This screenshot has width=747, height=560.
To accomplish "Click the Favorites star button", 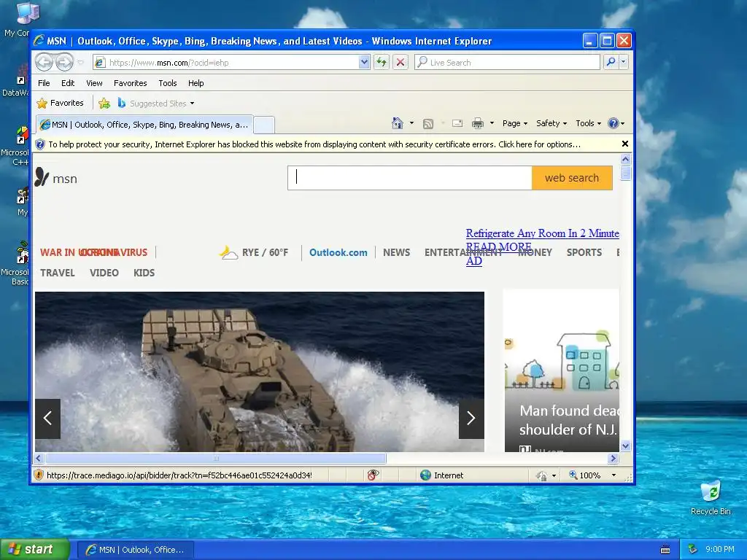I will (x=61, y=103).
